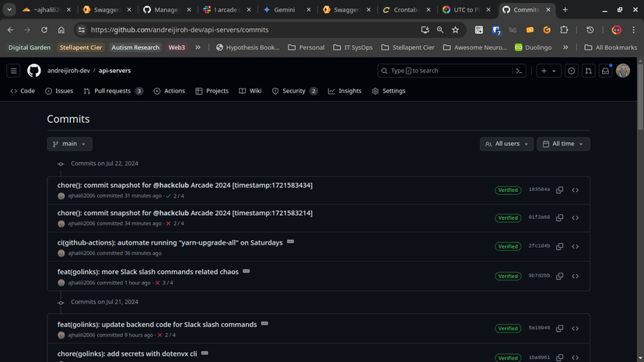Browse repository at commit 01f2a68
This screenshot has width=644, height=362.
click(576, 218)
